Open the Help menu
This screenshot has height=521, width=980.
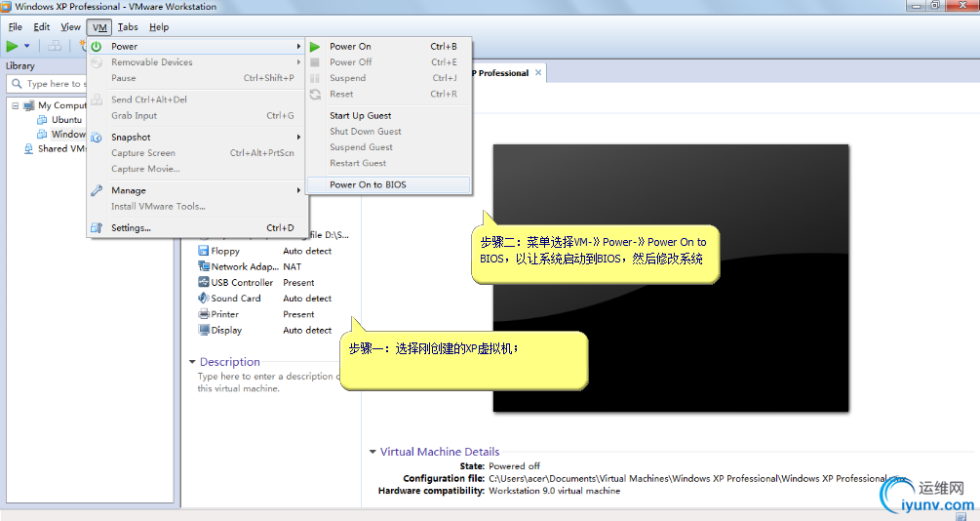click(x=159, y=27)
